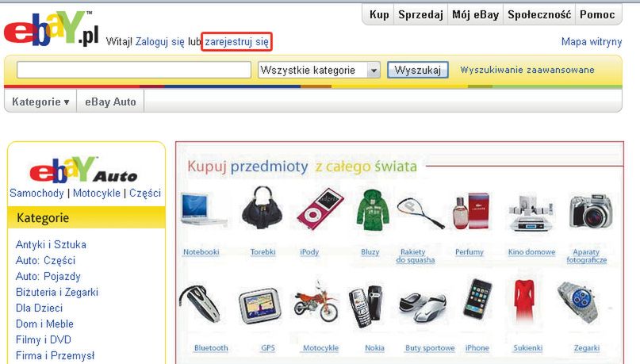Open the Sprzedaj tab
This screenshot has width=640, height=364.
pyautogui.click(x=420, y=15)
